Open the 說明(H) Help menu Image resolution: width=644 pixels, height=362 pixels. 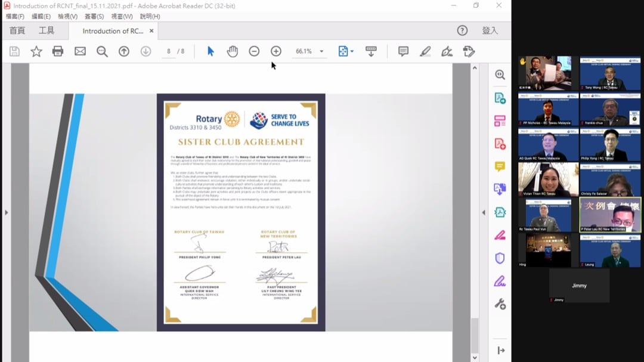(150, 17)
